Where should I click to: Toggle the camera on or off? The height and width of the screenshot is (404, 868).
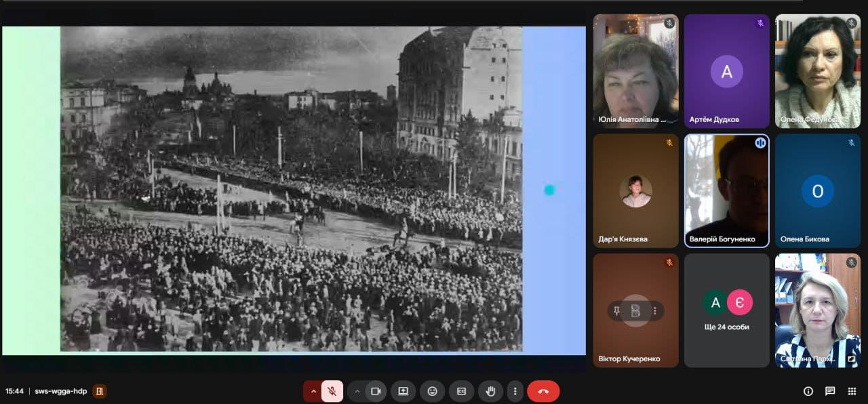click(375, 391)
